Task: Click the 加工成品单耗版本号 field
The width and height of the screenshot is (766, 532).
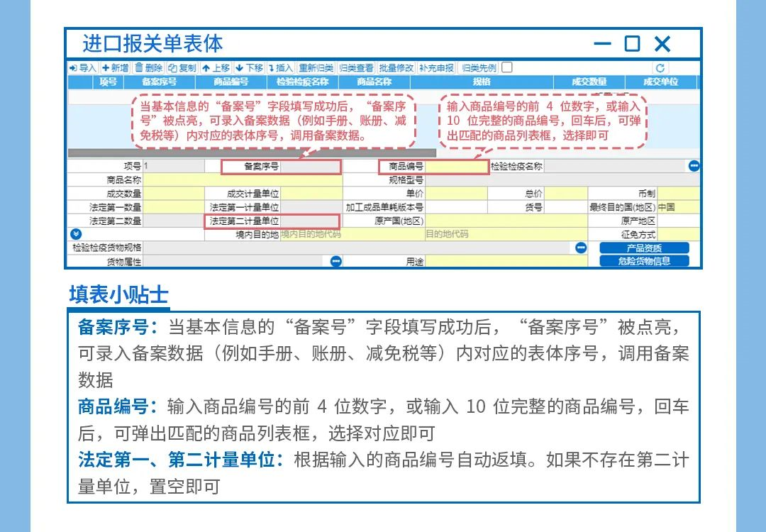Action: coord(456,207)
